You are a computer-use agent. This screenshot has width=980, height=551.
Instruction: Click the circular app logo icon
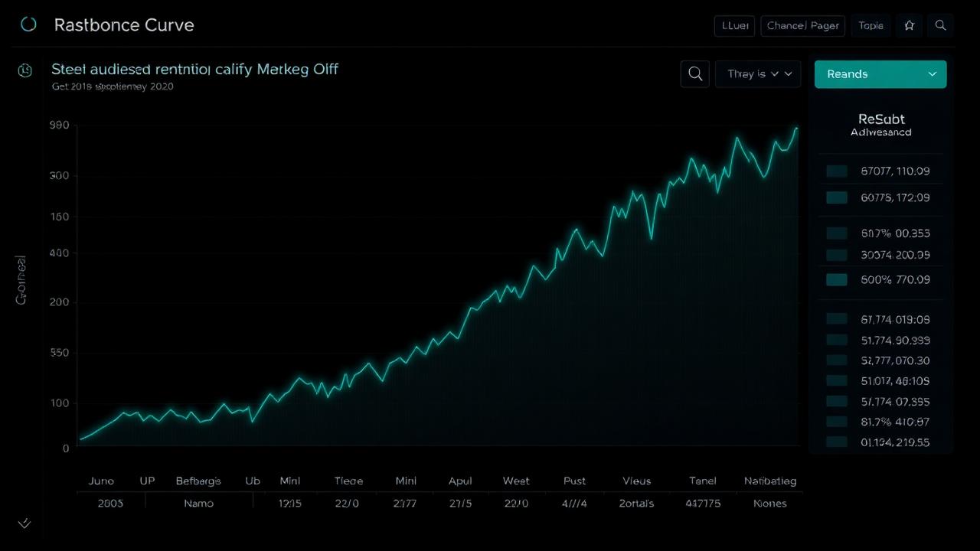point(28,24)
